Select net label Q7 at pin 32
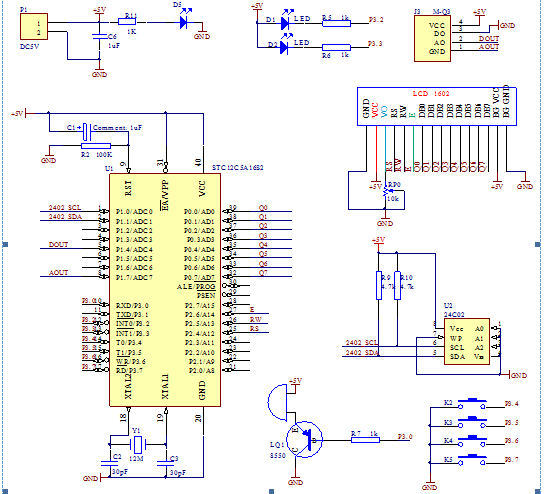 pos(263,272)
